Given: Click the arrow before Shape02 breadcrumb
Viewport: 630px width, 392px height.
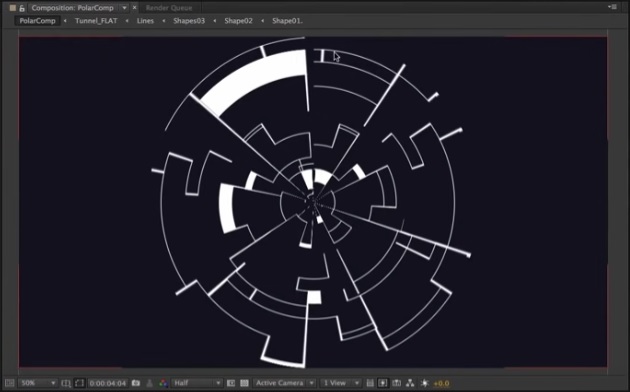Looking at the screenshot, I should click(215, 20).
